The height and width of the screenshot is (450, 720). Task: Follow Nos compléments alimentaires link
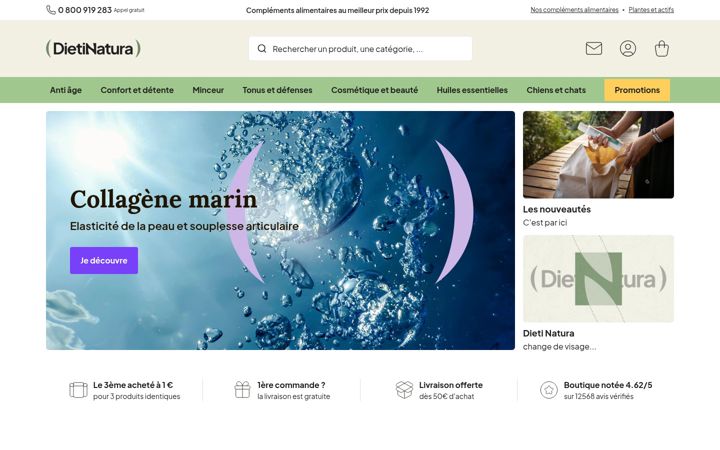point(574,10)
